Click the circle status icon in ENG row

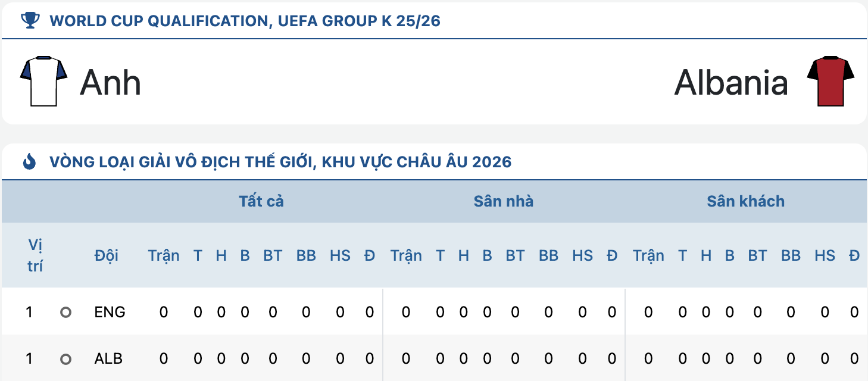[65, 312]
